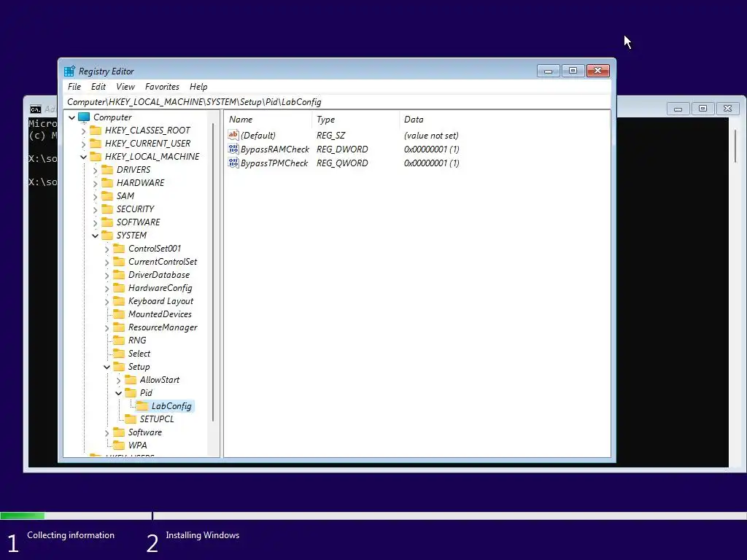Expand the SOFTWARE key
Screen dimensions: 747x560
(x=96, y=222)
